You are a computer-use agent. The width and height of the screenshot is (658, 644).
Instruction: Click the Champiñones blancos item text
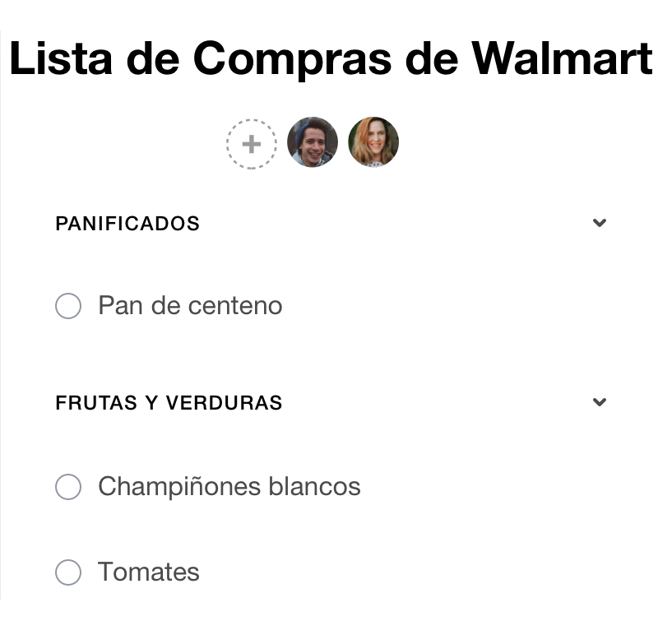pyautogui.click(x=229, y=487)
